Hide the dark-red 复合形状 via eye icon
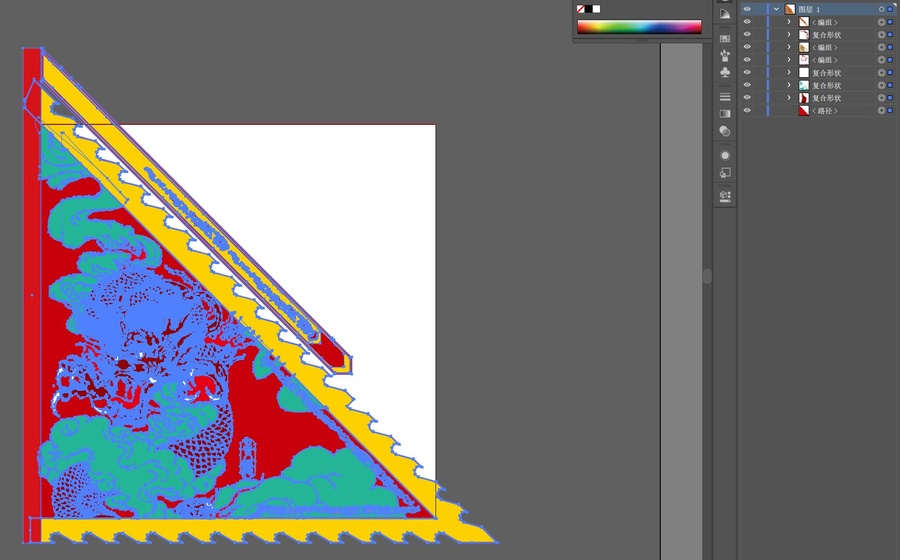Image resolution: width=900 pixels, height=560 pixels. coord(747,98)
